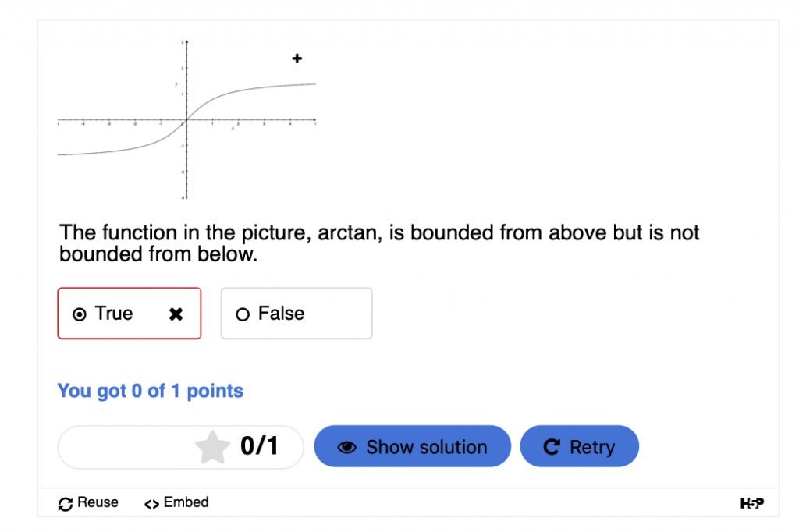This screenshot has height=532, width=799.
Task: Click the Reuse recycle arrows icon
Action: (x=66, y=504)
